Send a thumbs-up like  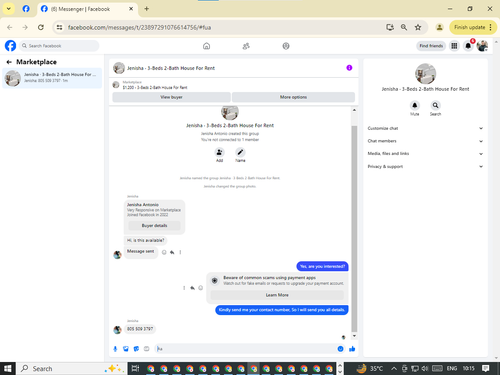(352, 349)
